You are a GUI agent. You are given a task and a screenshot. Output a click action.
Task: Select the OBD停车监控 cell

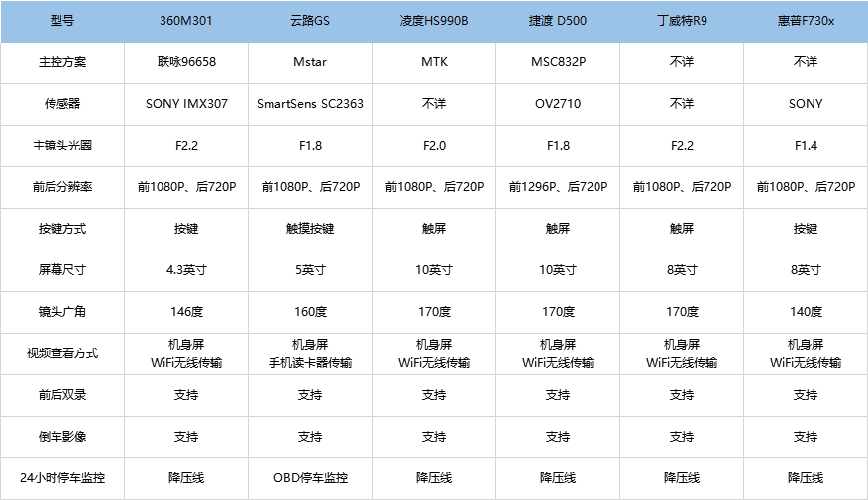(310, 478)
